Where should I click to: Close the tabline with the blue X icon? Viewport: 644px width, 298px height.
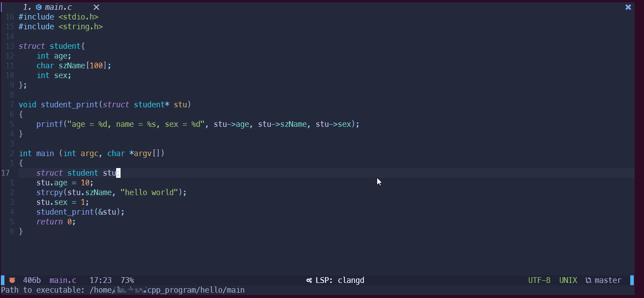pyautogui.click(x=628, y=7)
